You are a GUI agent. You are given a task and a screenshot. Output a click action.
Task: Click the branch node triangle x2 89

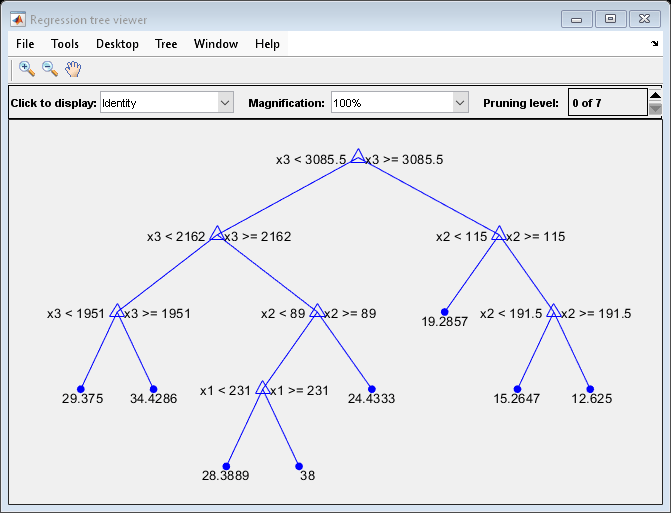pyautogui.click(x=317, y=310)
